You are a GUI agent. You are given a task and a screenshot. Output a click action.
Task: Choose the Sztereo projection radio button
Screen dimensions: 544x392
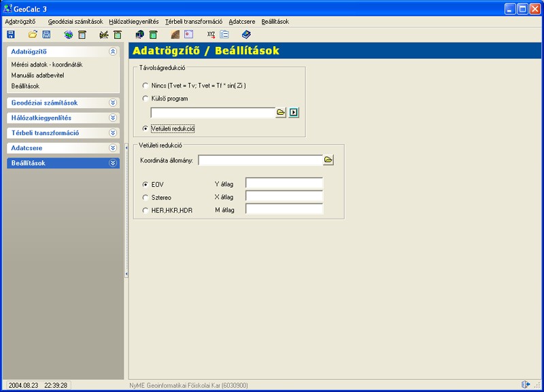click(x=146, y=198)
